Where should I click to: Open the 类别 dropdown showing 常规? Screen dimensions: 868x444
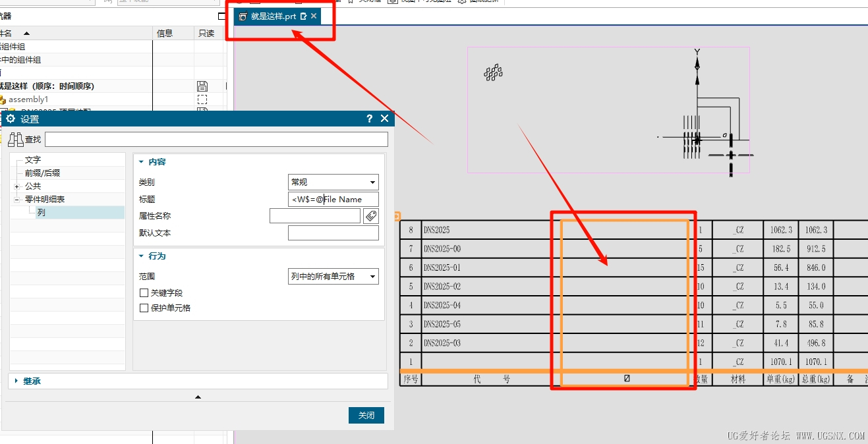(x=333, y=182)
